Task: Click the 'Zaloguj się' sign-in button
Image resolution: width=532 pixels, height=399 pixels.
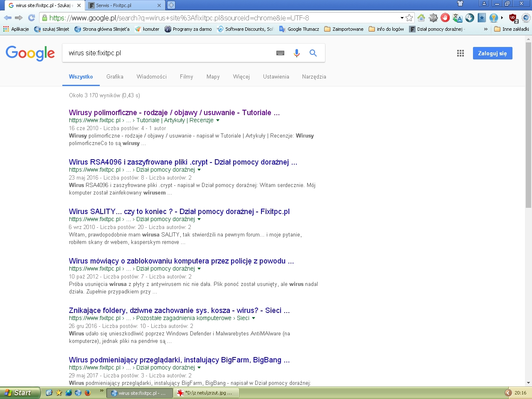Action: tap(493, 53)
